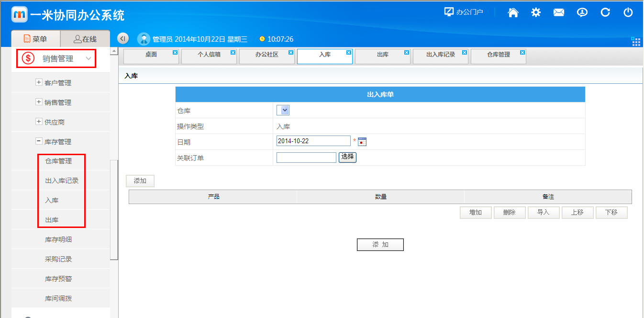This screenshot has width=644, height=318.
Task: Close the 仓库管理 tab
Action: 522,52
